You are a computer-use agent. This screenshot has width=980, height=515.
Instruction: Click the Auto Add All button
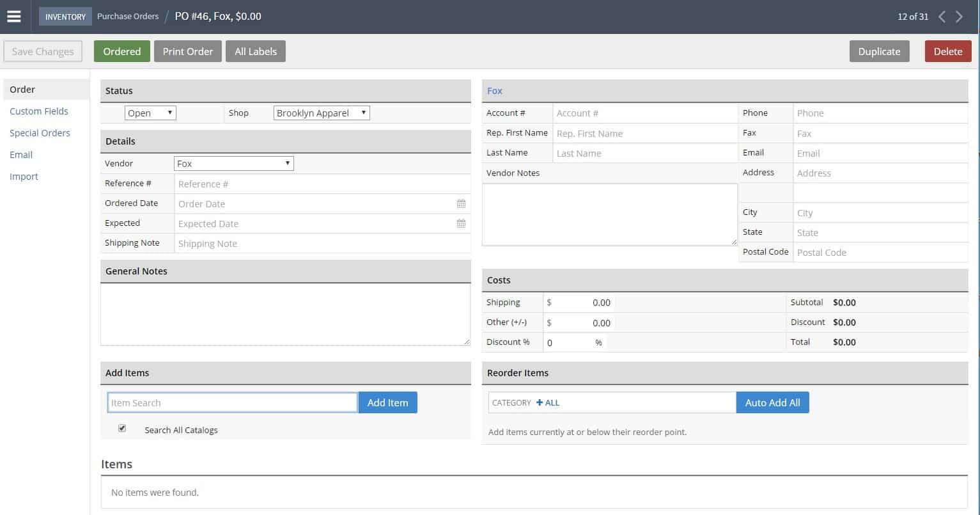click(772, 402)
